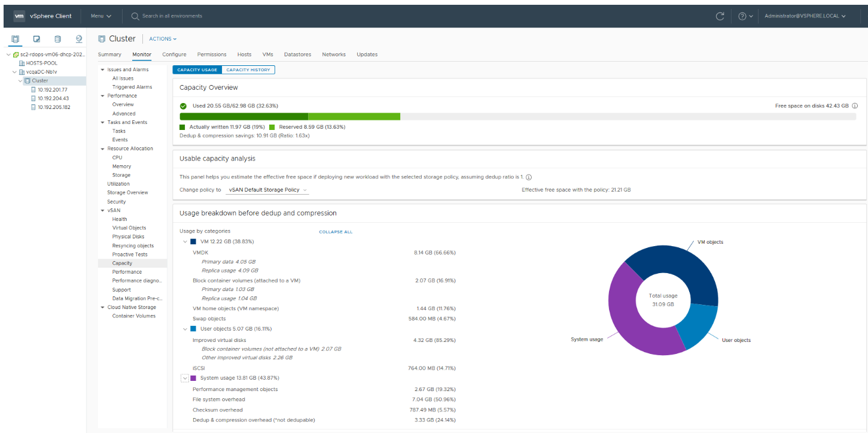Screen dimensions: 868x433
Task: Select the CAPACITY USAGE toggle button
Action: [197, 69]
